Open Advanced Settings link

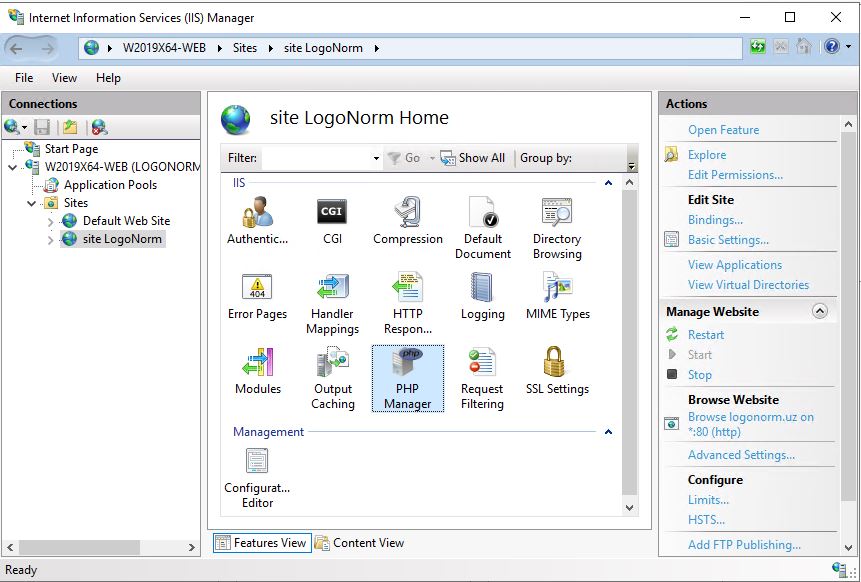click(x=741, y=455)
